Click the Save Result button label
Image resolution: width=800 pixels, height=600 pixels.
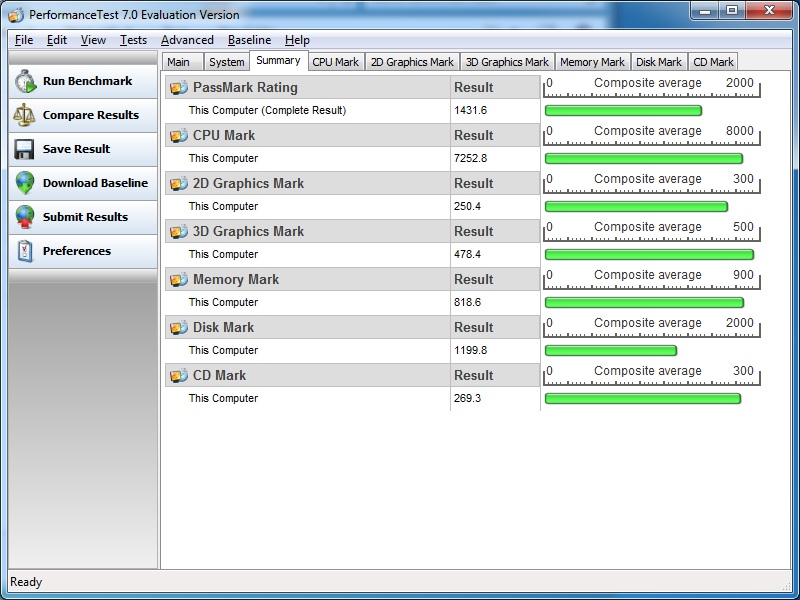[77, 149]
